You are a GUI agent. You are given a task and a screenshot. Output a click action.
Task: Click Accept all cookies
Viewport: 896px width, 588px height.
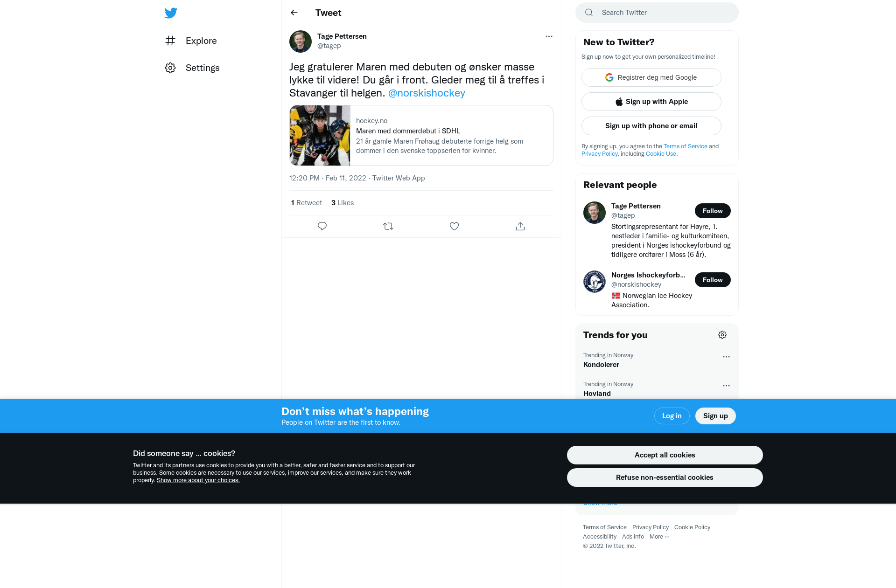[665, 455]
